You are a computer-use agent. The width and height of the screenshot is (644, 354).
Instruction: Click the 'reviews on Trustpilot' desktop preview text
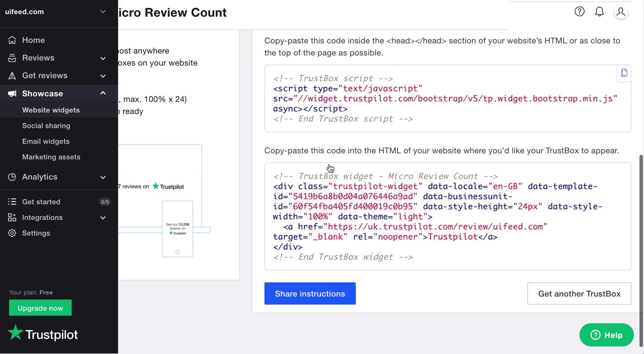[x=151, y=186]
